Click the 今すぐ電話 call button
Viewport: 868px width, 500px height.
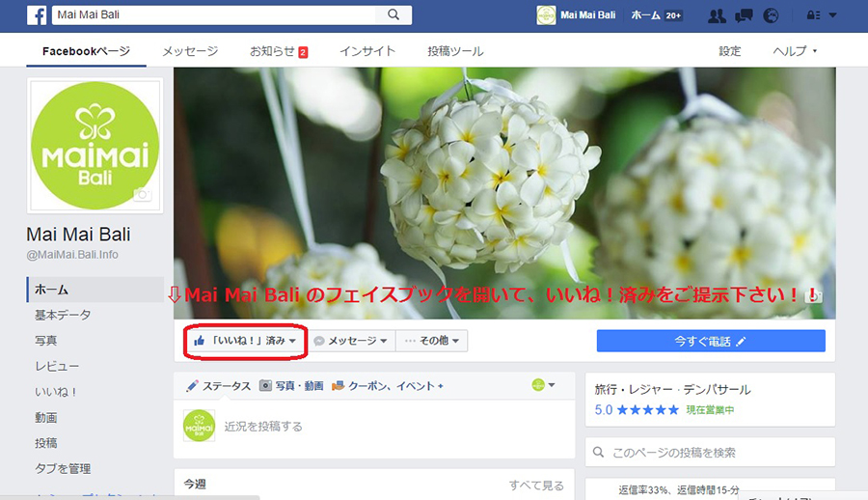tap(710, 341)
